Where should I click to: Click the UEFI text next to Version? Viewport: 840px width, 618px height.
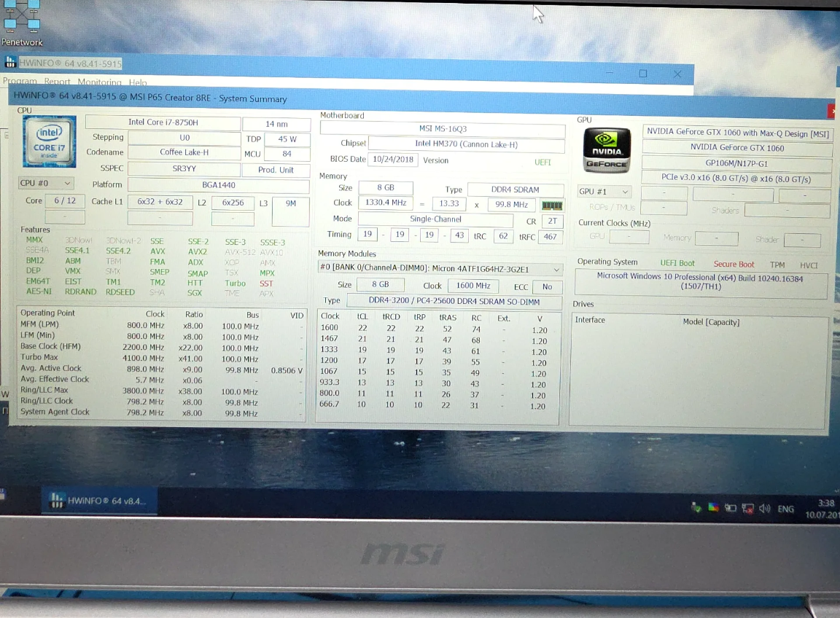click(x=542, y=163)
